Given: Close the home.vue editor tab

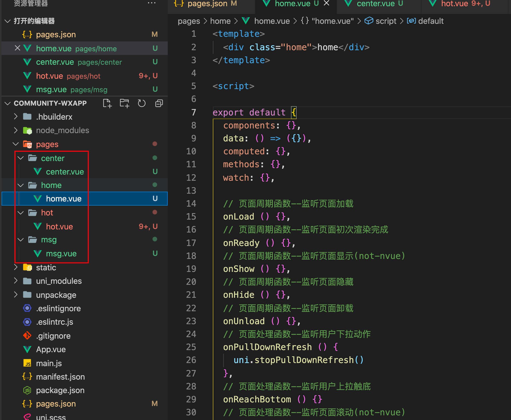Looking at the screenshot, I should [327, 3].
